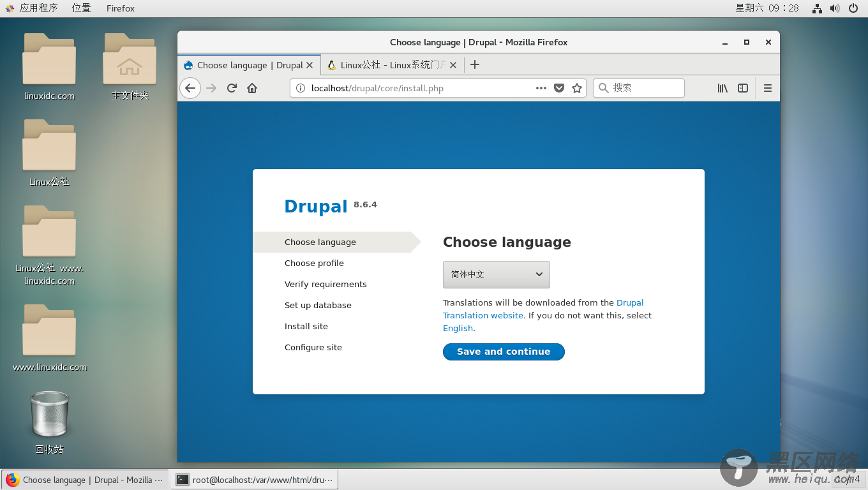Select root@localhost terminal in taskbar
Screen dimensions: 868x490
[255, 480]
